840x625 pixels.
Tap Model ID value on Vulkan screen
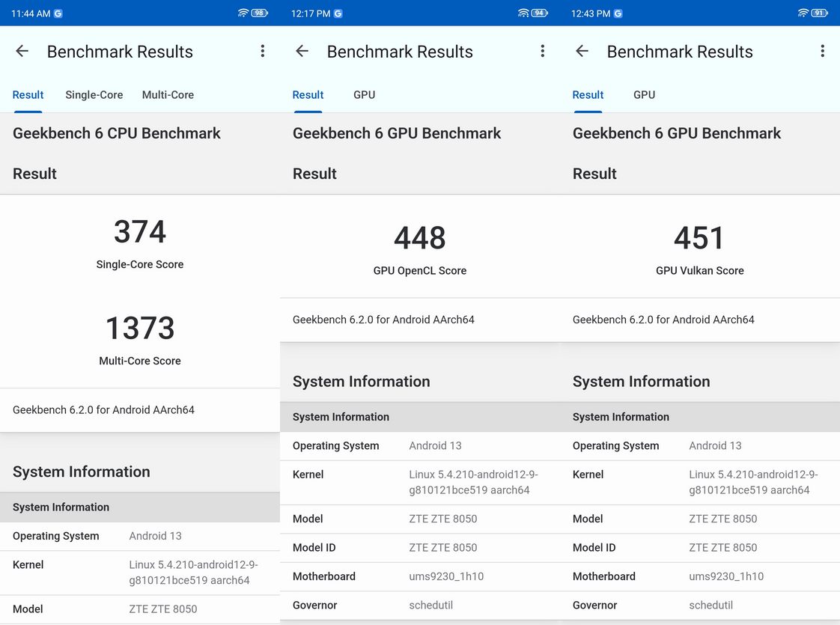point(722,547)
